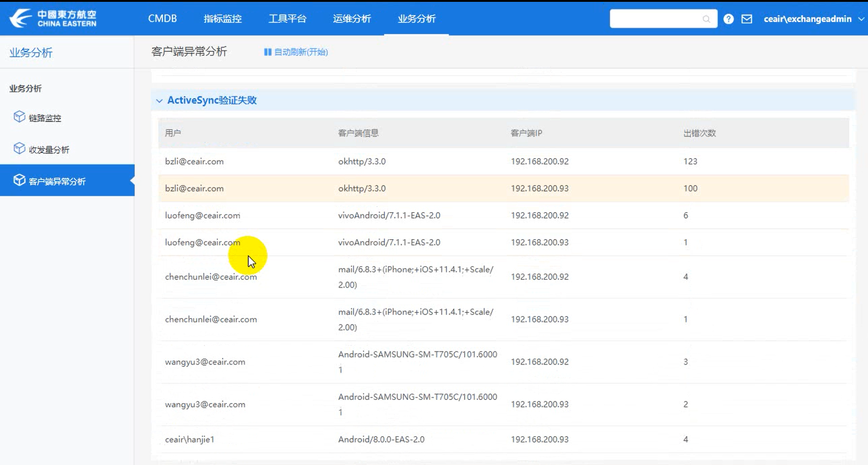Click the pause icon beside 自动刷新
The image size is (868, 465).
(268, 52)
